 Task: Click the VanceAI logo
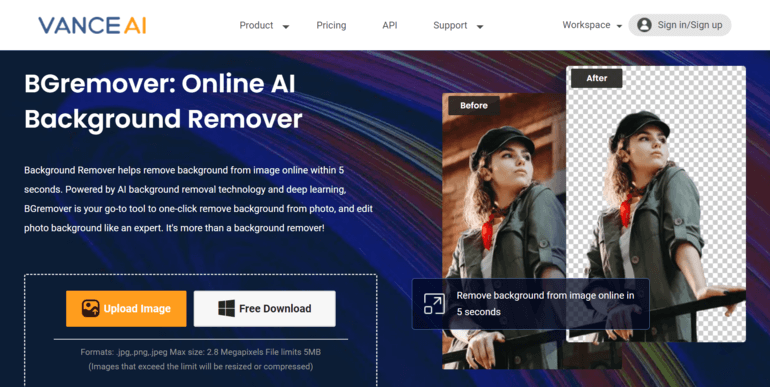click(x=92, y=26)
